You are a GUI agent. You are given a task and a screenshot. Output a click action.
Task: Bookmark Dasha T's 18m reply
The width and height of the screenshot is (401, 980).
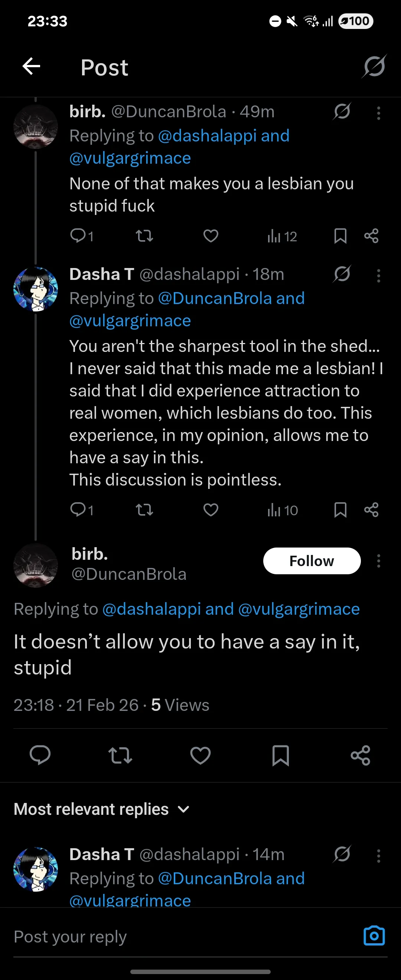[340, 510]
